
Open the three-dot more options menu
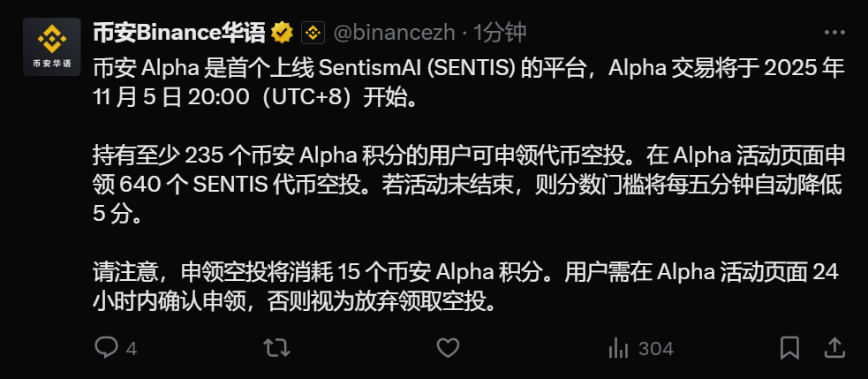833,34
